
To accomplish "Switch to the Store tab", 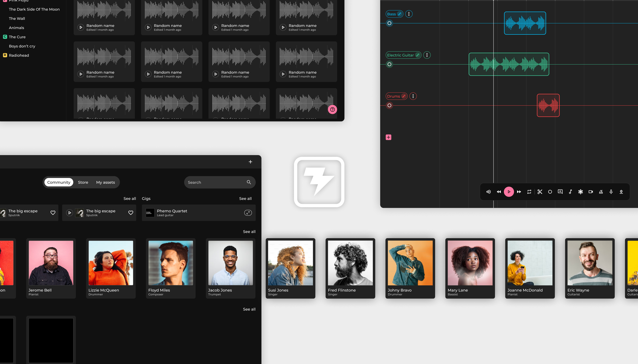I will click(x=83, y=182).
